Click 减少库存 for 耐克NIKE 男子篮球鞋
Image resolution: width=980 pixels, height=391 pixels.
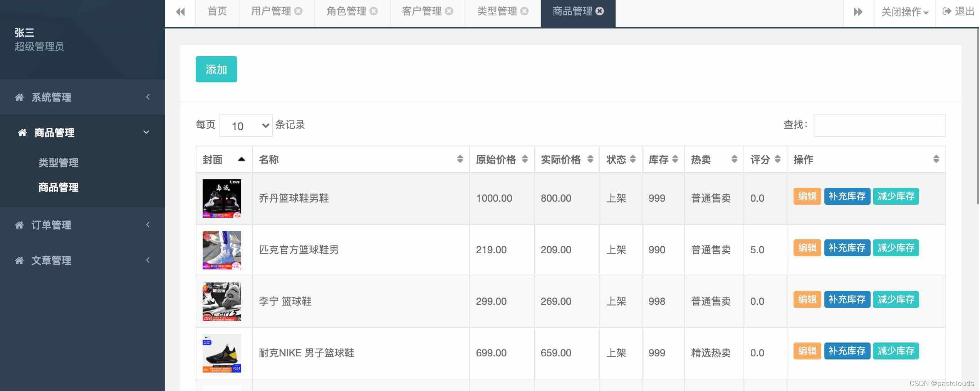click(896, 351)
